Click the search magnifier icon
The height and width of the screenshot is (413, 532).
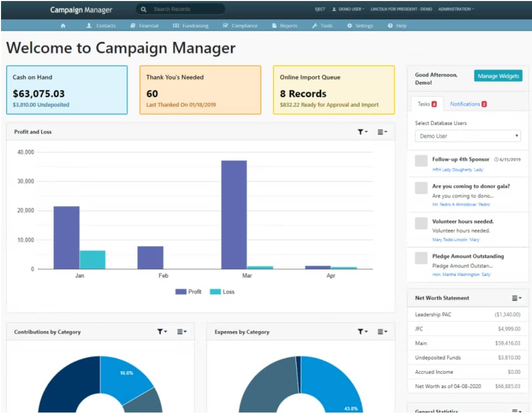tap(144, 9)
